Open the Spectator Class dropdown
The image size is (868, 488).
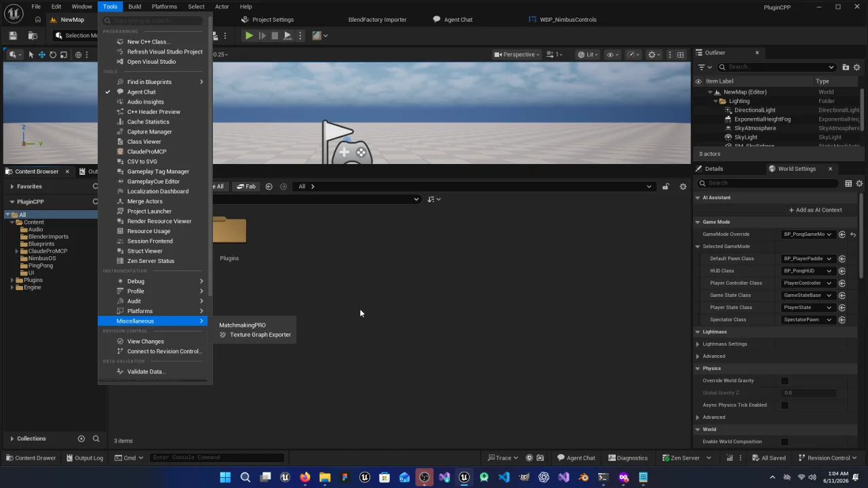(x=807, y=320)
